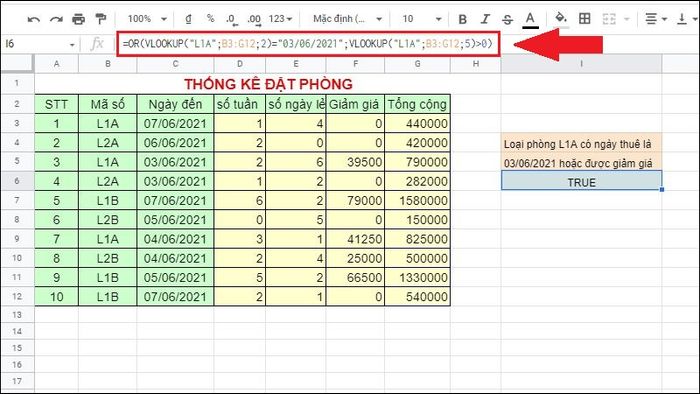Select the cell showing 66500
This screenshot has width=700, height=394.
(x=355, y=277)
